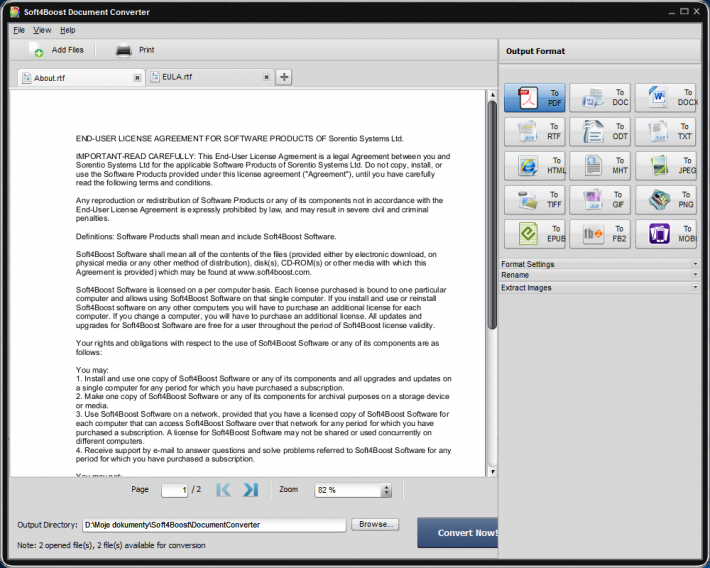Viewport: 710px width, 568px height.
Task: Choose To HTML output format
Action: (x=534, y=166)
